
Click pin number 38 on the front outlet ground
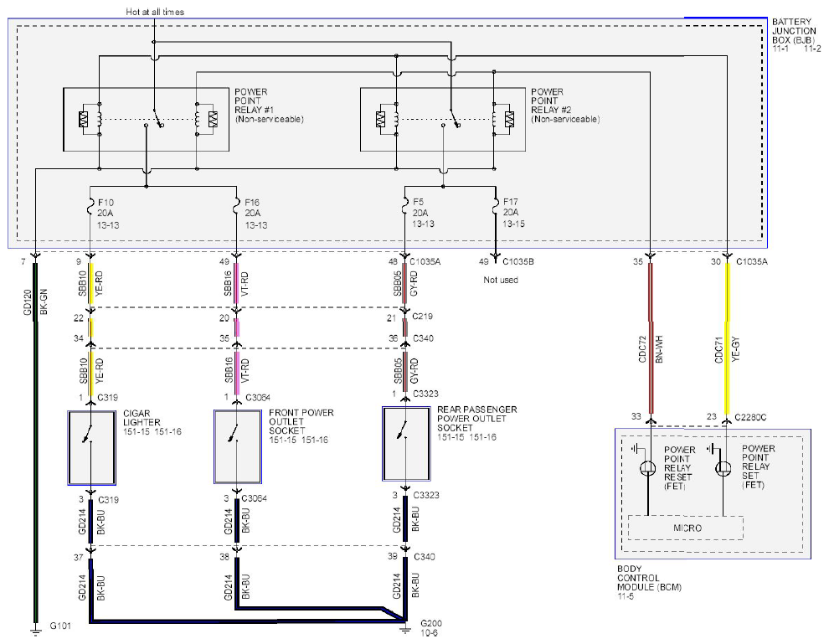pos(224,557)
